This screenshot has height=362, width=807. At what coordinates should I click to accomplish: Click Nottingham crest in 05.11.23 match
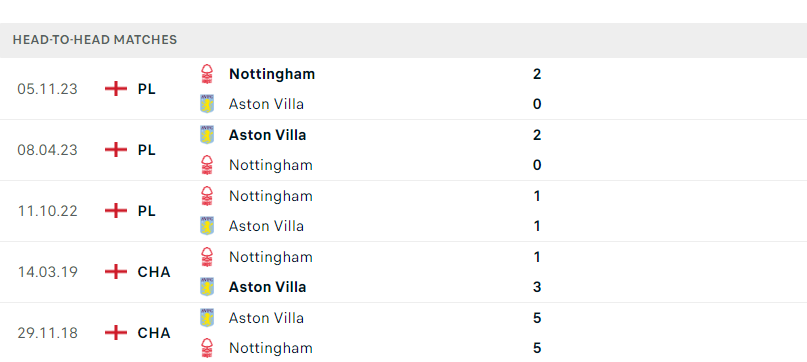click(x=207, y=74)
